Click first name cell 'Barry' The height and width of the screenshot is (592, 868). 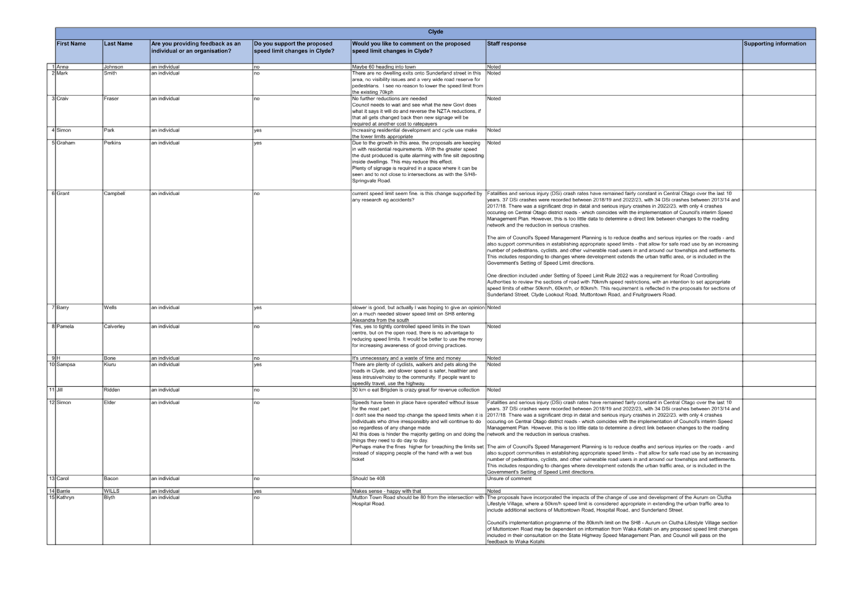pyautogui.click(x=63, y=307)
